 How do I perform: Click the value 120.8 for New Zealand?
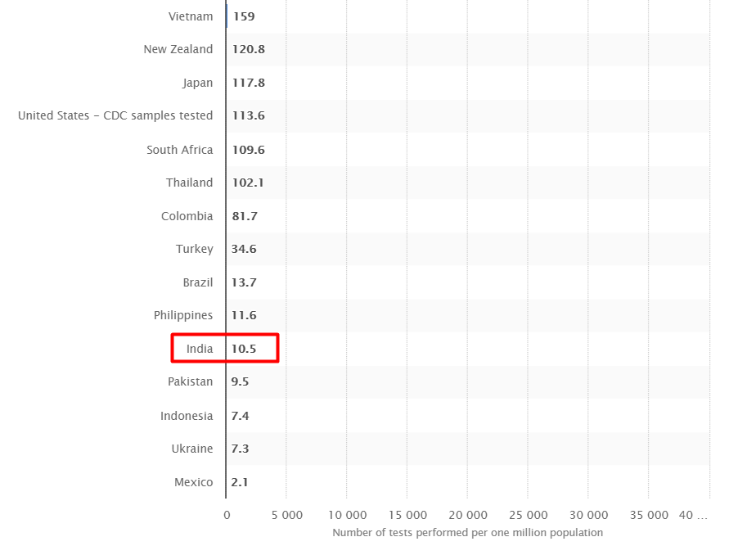pos(248,49)
